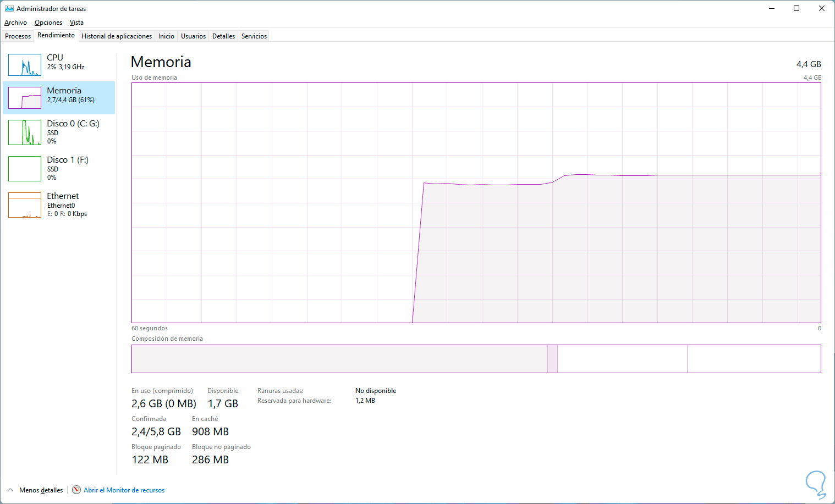Click the Disponible label
This screenshot has width=835, height=504.
point(223,391)
